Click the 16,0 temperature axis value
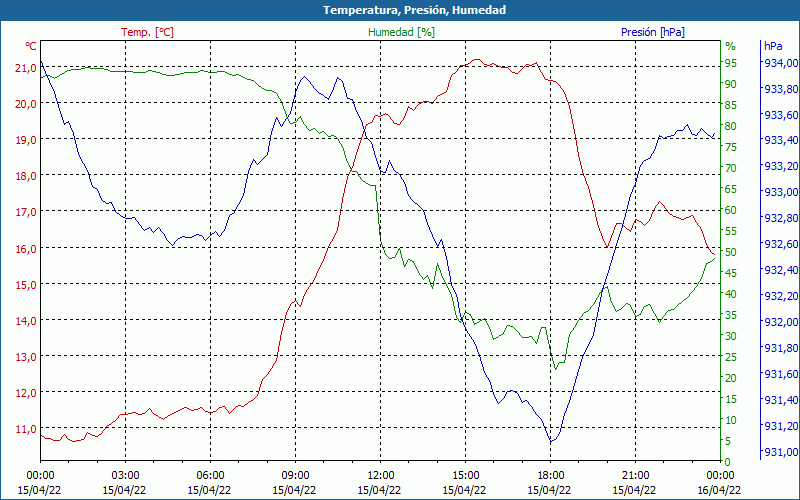Viewport: 800px width, 500px height. (26, 248)
